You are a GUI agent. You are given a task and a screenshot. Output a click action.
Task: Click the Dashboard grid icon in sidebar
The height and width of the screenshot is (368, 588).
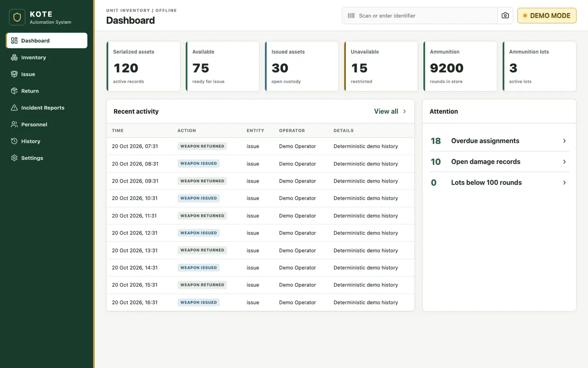(14, 40)
